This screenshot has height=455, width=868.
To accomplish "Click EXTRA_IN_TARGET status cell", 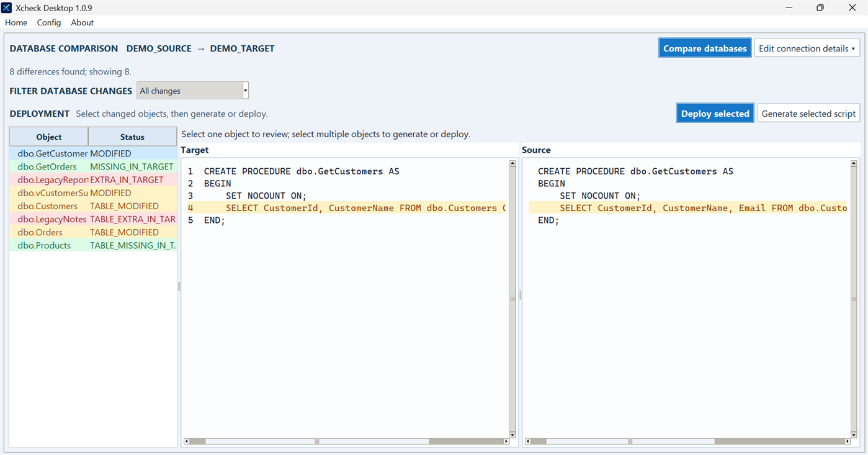I will point(132,179).
